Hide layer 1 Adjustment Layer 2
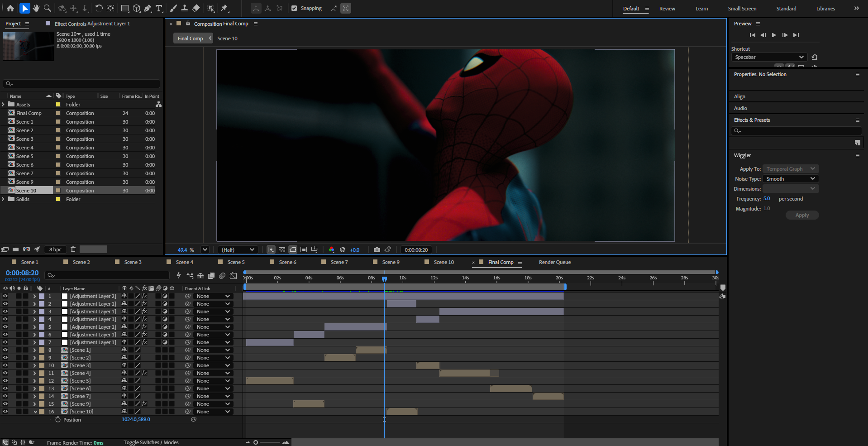The width and height of the screenshot is (868, 446). click(5, 296)
